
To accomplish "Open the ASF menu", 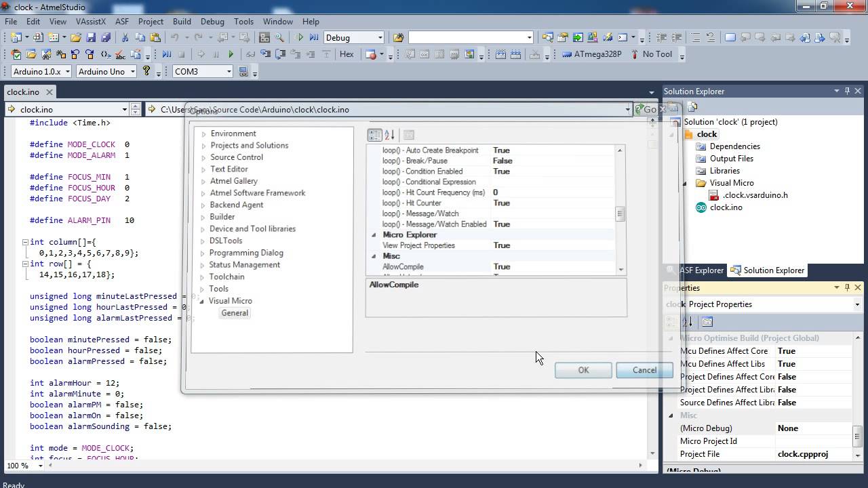I will [x=122, y=21].
